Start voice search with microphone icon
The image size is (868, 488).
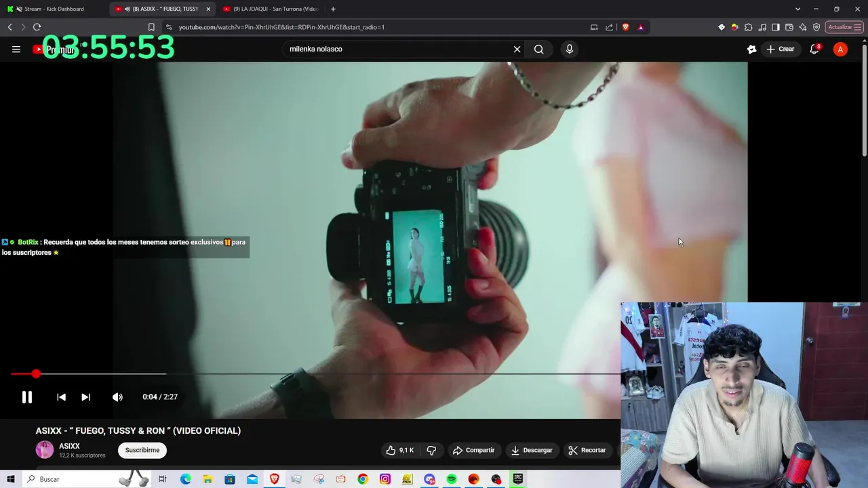click(570, 49)
